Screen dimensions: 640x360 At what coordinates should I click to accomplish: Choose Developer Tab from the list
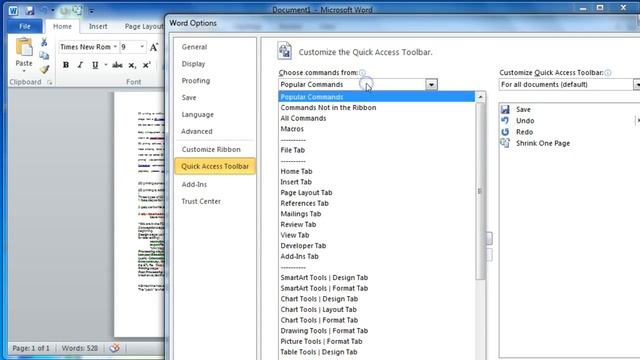coord(377,246)
